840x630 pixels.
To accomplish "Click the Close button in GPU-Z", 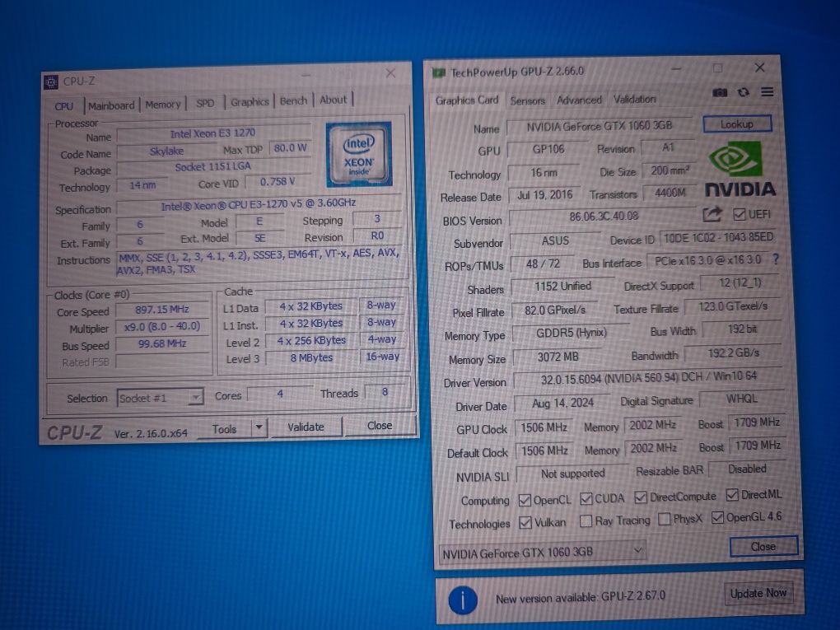I will 763,547.
